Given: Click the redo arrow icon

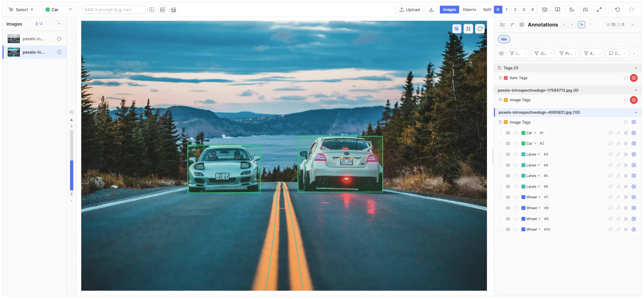Looking at the screenshot, I should coord(632,10).
